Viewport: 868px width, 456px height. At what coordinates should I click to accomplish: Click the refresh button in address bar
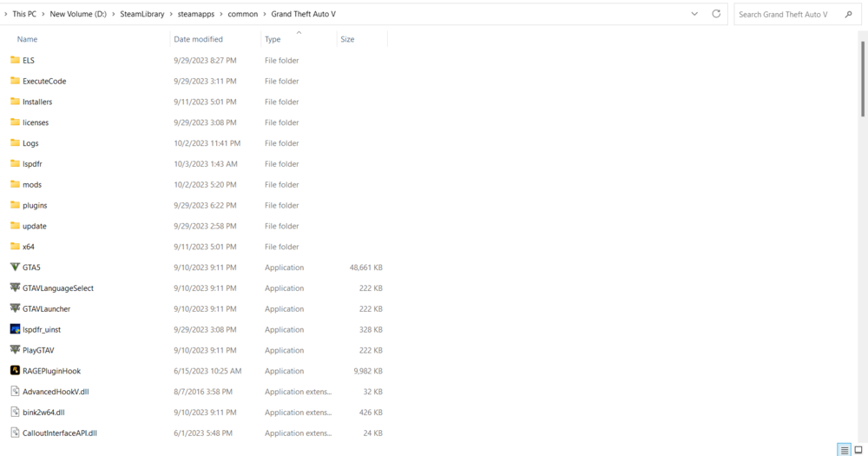[x=716, y=14]
